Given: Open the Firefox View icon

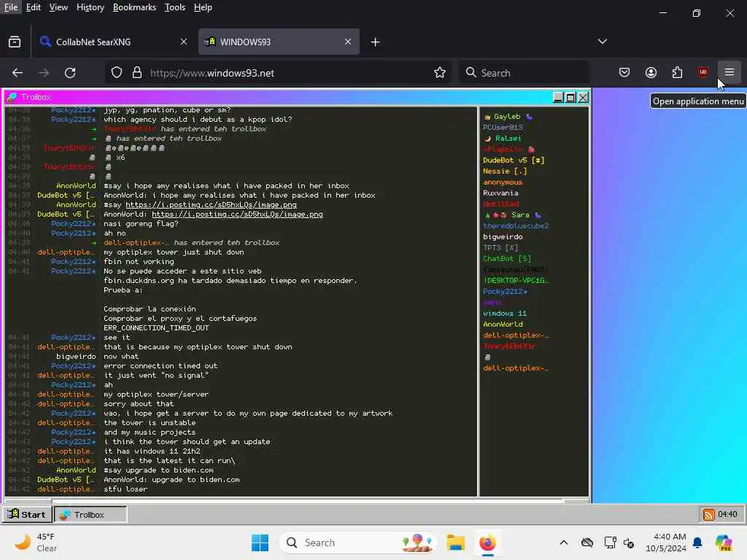Looking at the screenshot, I should (15, 42).
